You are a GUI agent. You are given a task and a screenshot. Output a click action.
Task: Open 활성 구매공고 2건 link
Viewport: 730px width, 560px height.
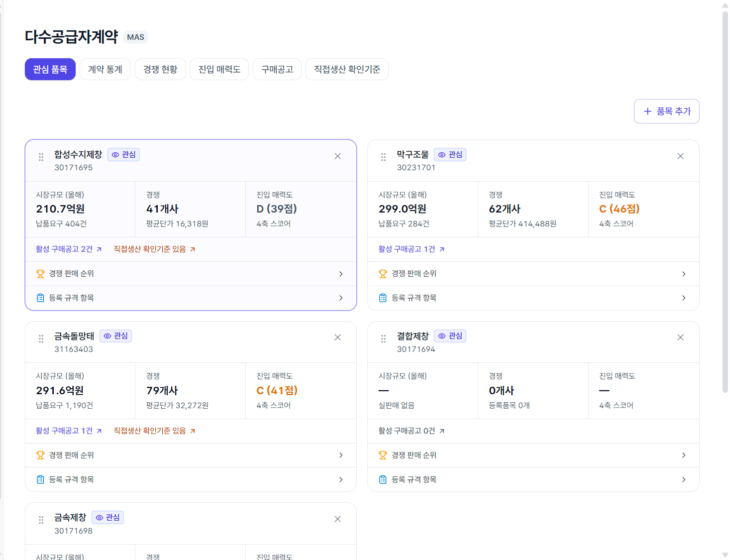pos(69,249)
